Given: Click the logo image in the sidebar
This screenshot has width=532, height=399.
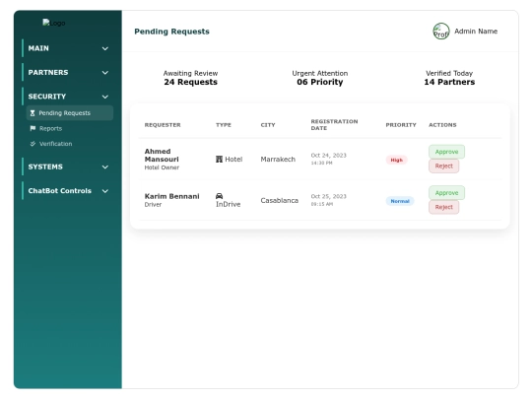Looking at the screenshot, I should [x=53, y=23].
